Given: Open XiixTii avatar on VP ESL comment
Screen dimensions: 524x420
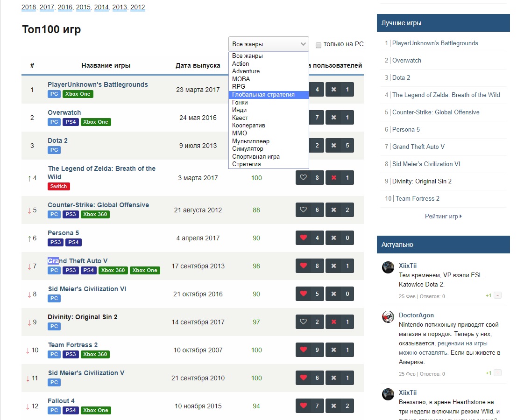Looking at the screenshot, I should coord(388,267).
